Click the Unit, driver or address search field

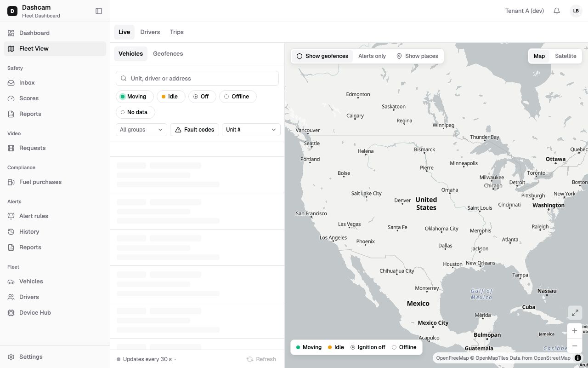point(197,78)
